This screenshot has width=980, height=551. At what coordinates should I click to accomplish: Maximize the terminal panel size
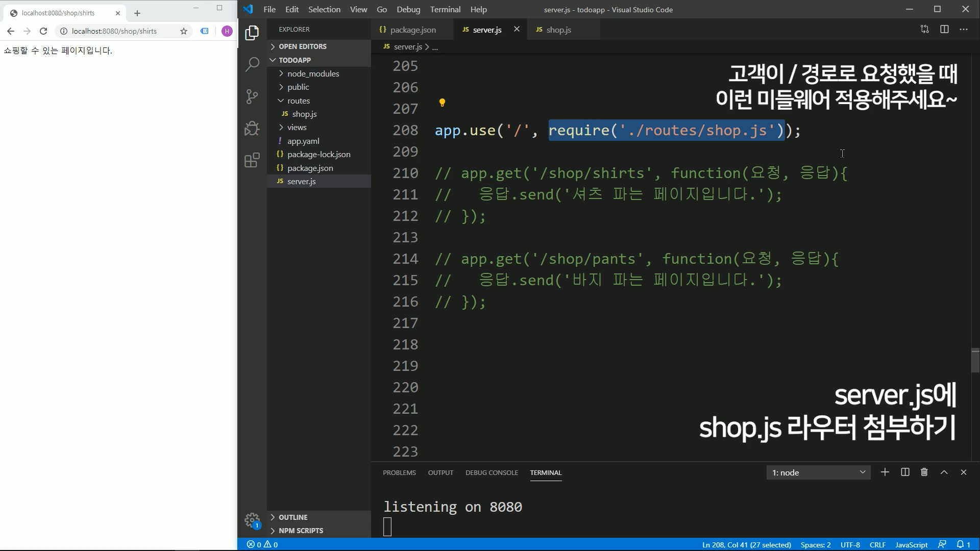pyautogui.click(x=944, y=472)
